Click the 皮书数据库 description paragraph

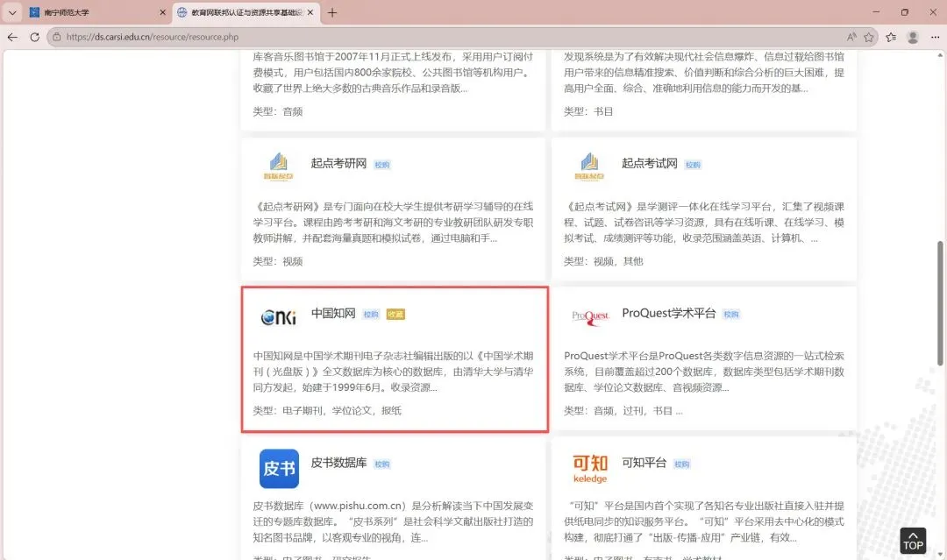(x=393, y=521)
